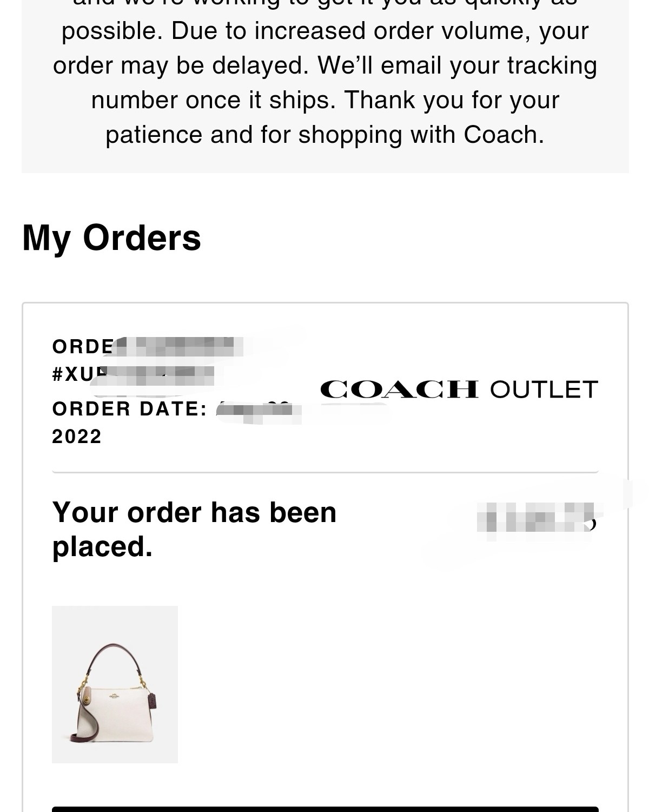This screenshot has width=649, height=812.
Task: Tap the "patience and for shopping with Coach" line
Action: [325, 135]
